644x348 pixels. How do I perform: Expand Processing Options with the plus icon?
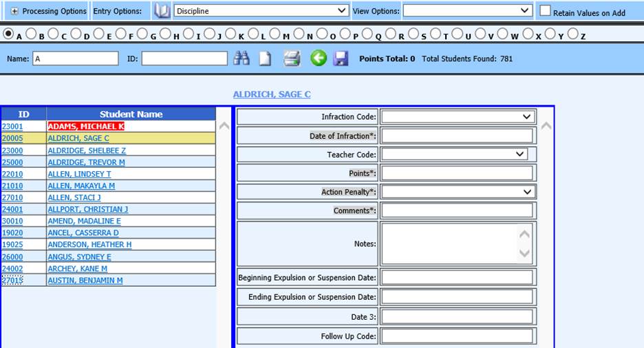coord(14,12)
